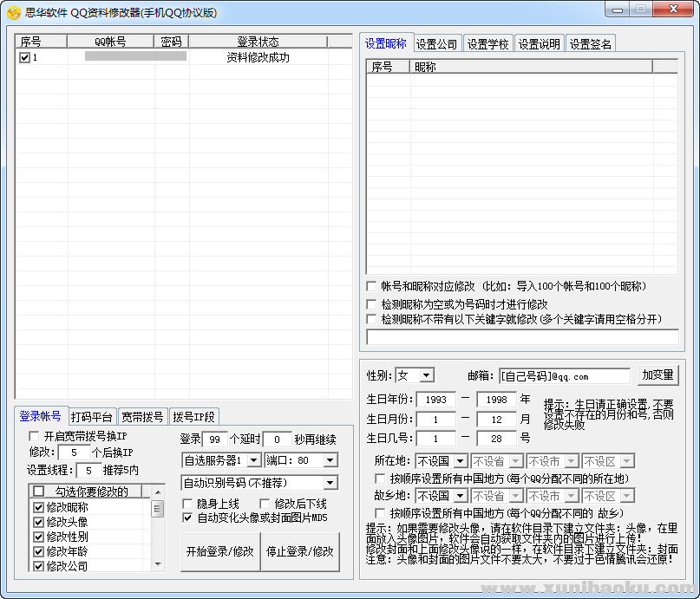Uncheck the 修改头像 list item
This screenshot has height=599, width=700.
(x=38, y=522)
